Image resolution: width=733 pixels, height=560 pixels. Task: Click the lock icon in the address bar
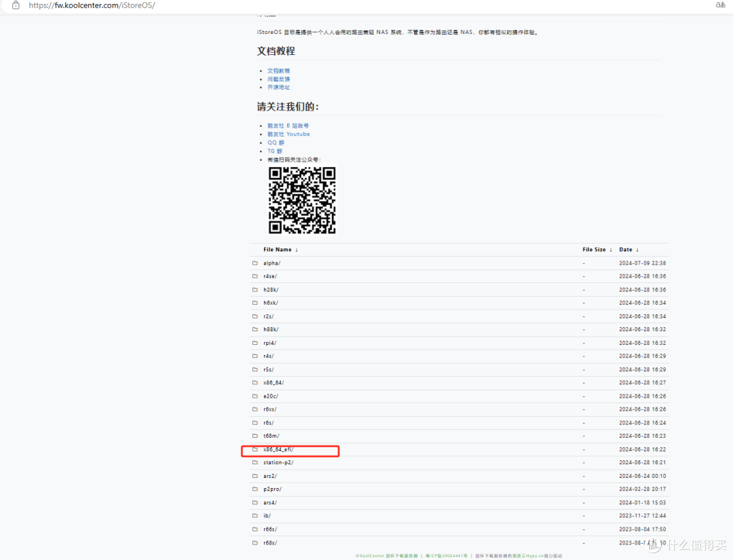tap(16, 5)
